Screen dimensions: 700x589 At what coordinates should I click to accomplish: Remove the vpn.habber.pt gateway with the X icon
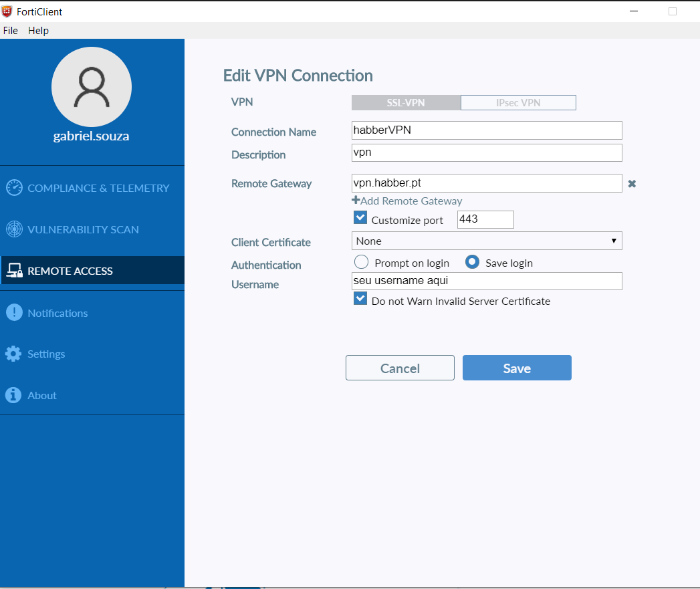[x=632, y=184]
